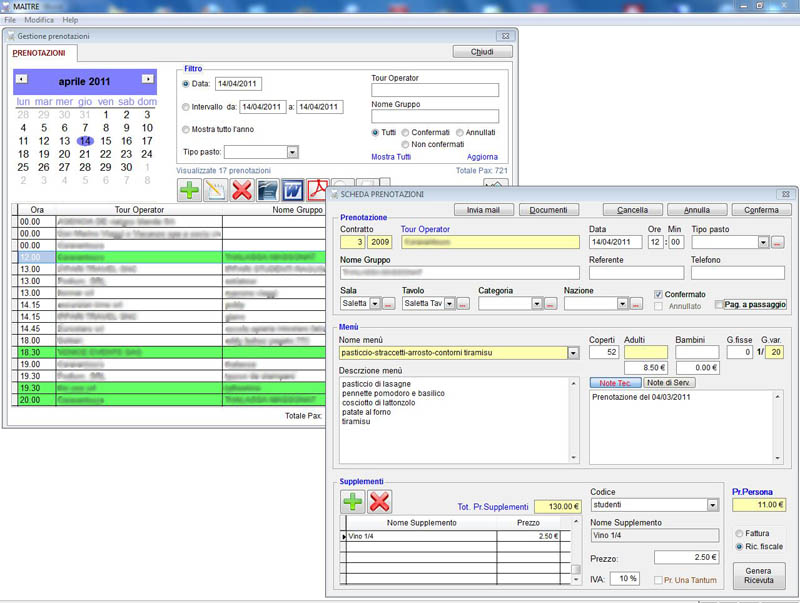Remove supplement using red X icon
The image size is (800, 603).
[x=379, y=502]
